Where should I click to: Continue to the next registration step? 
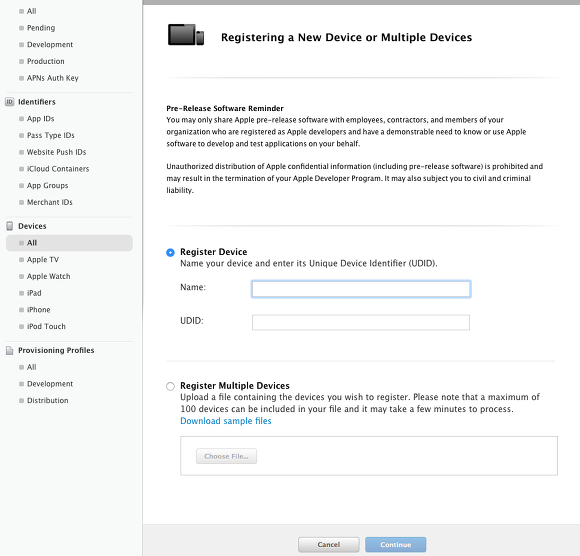(395, 545)
